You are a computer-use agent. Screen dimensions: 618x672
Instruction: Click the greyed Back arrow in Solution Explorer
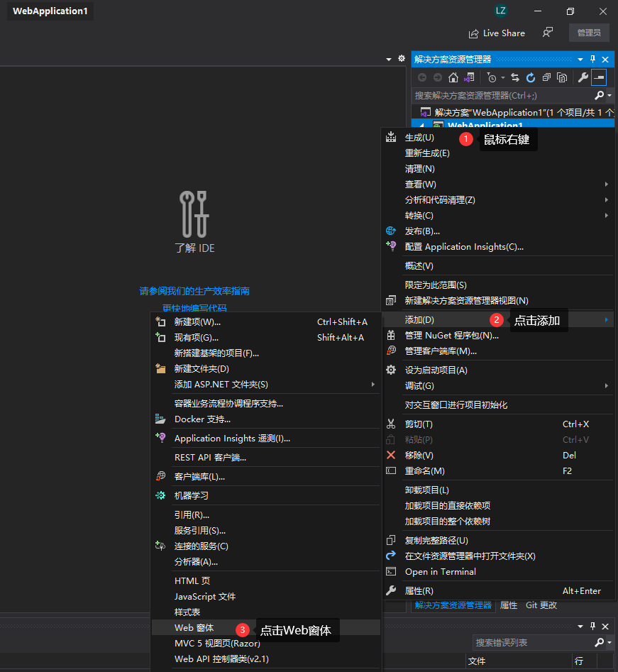point(422,77)
